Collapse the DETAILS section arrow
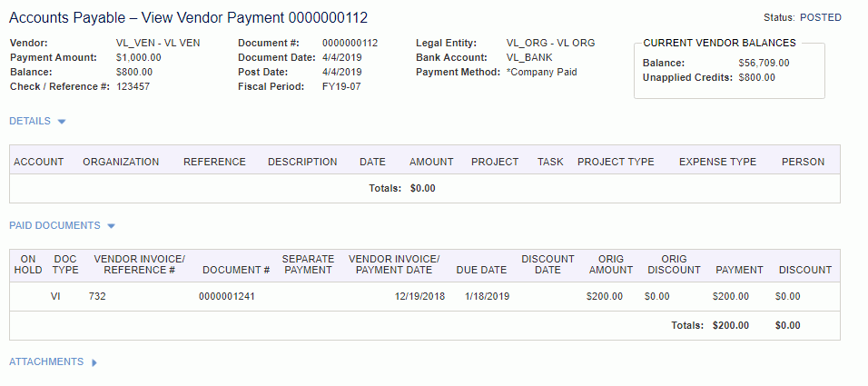This screenshot has width=868, height=386. [62, 121]
